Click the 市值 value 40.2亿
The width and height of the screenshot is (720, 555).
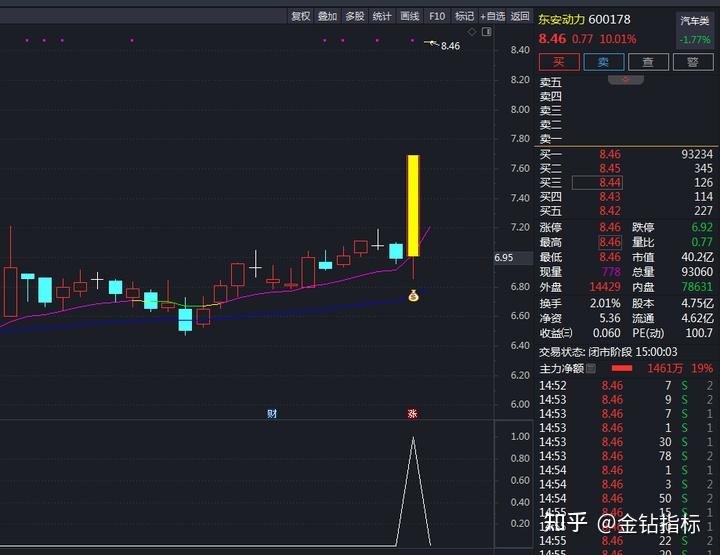pos(697,257)
